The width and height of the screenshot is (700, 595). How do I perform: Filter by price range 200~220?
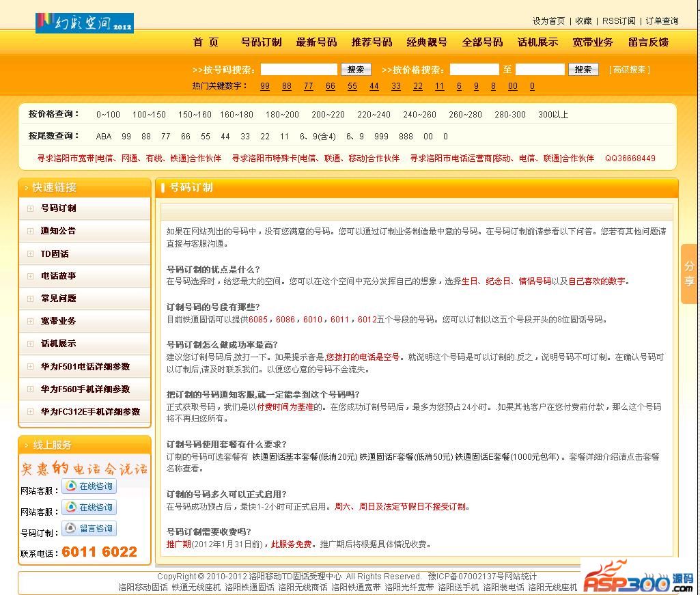coord(328,115)
